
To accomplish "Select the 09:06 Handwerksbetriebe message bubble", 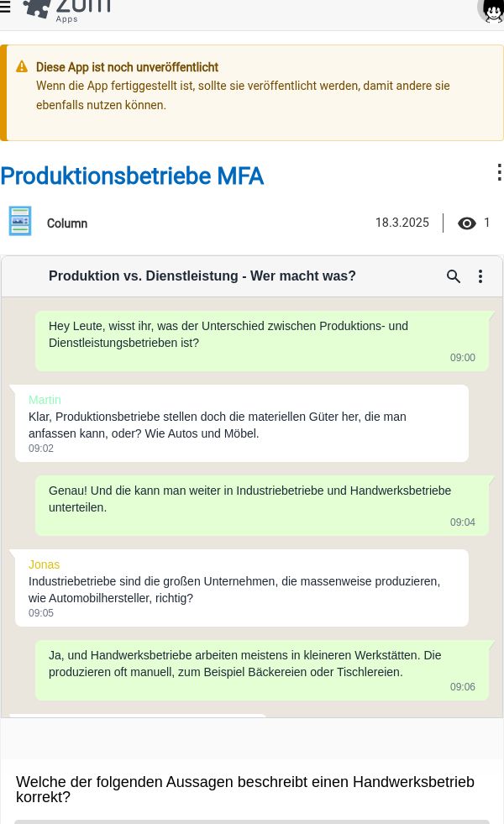I will coord(262,670).
